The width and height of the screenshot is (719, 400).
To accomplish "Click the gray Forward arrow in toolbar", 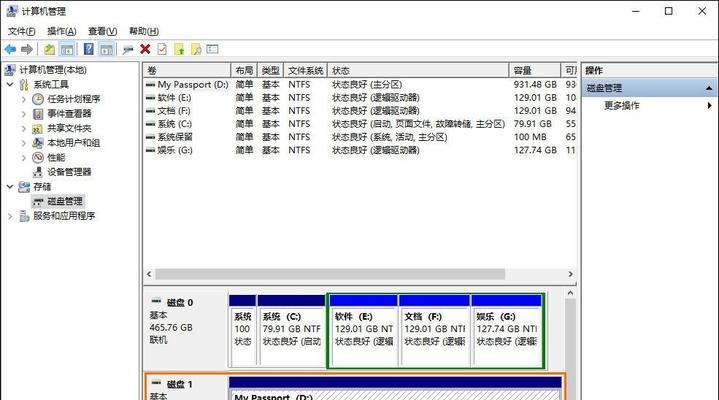I will [x=27, y=49].
